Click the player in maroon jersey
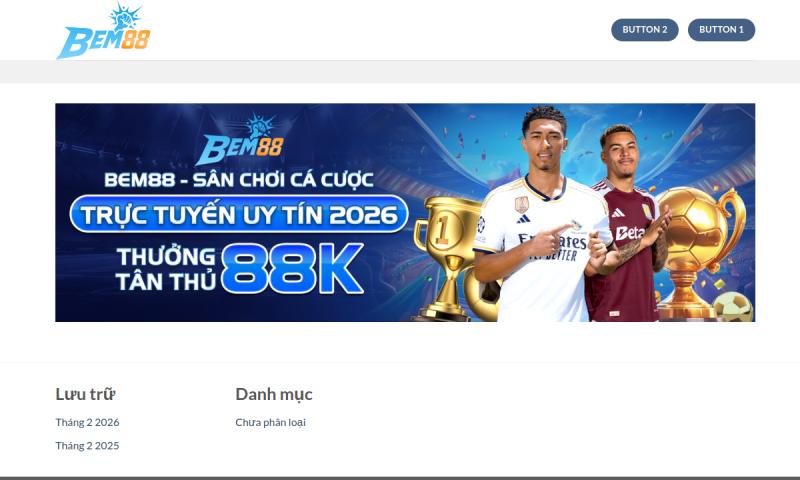 click(x=628, y=224)
